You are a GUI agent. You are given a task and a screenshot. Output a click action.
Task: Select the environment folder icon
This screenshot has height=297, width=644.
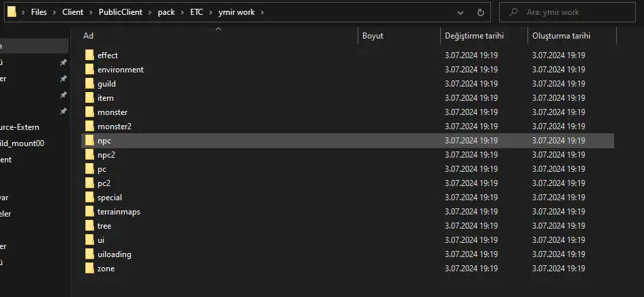tap(89, 70)
